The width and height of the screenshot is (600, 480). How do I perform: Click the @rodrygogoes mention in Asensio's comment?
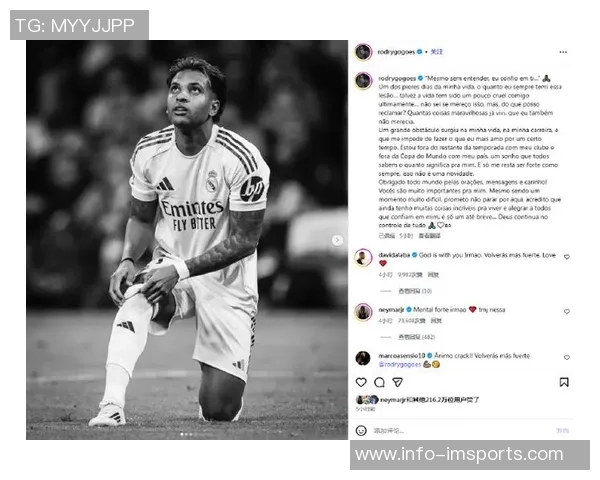tap(400, 364)
